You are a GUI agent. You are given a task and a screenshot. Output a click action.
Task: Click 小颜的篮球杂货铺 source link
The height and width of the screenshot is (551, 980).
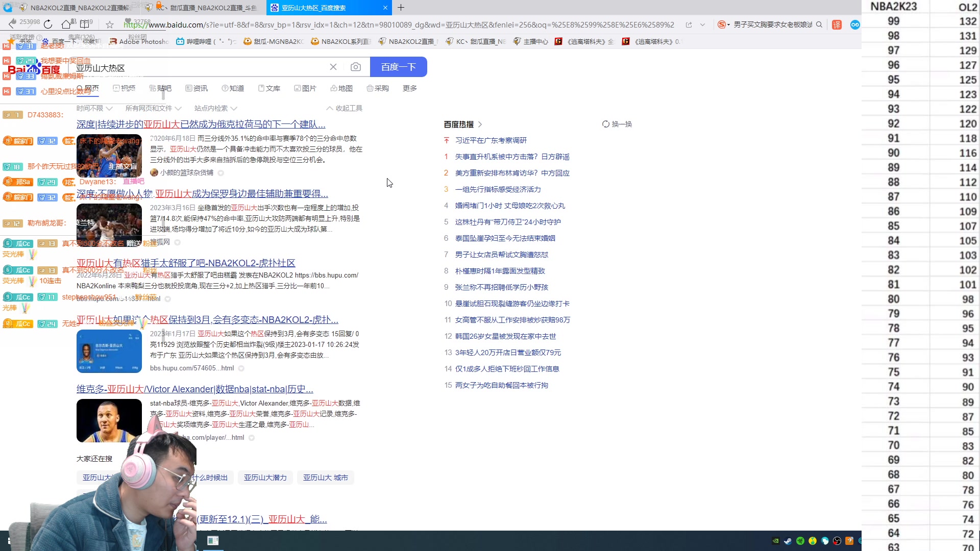pyautogui.click(x=187, y=173)
